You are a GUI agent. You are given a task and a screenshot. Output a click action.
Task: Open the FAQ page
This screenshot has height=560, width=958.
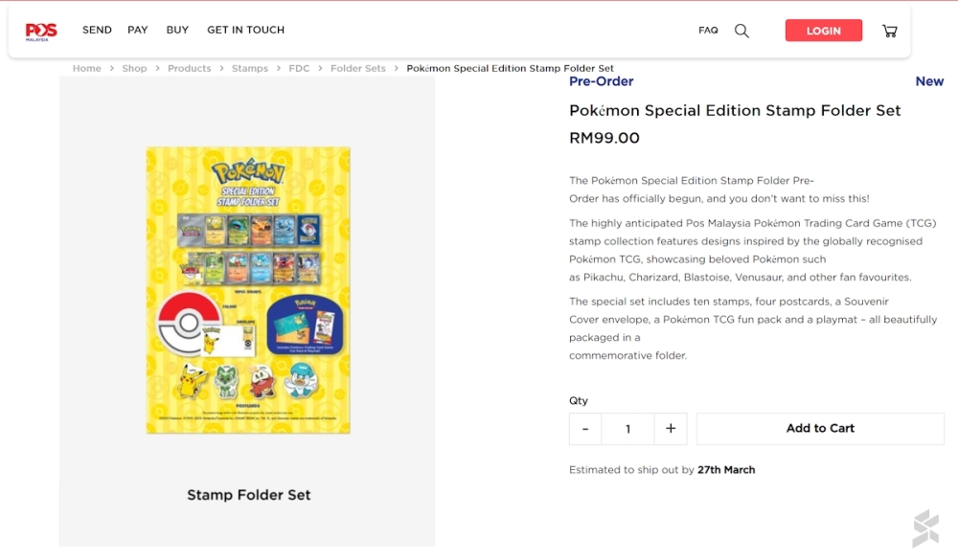point(708,30)
